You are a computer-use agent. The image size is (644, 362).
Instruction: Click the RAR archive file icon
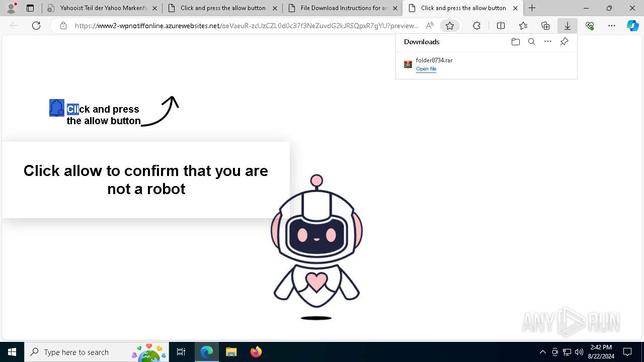408,64
